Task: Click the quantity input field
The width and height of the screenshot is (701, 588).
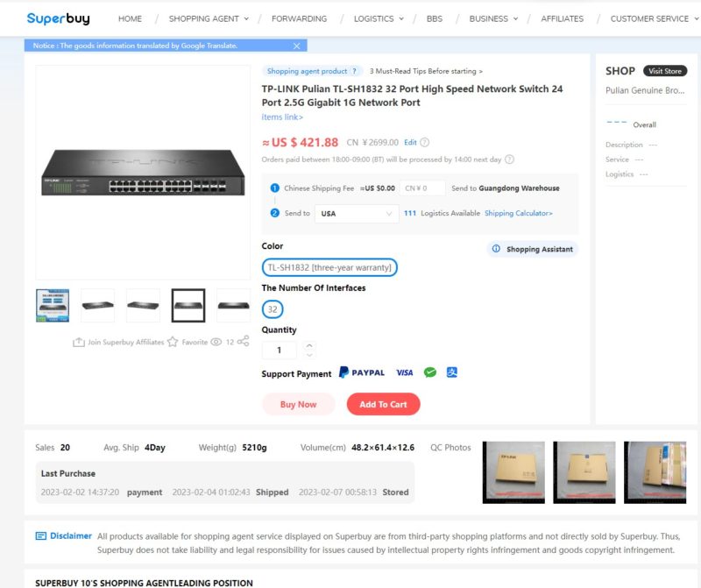Action: point(279,351)
